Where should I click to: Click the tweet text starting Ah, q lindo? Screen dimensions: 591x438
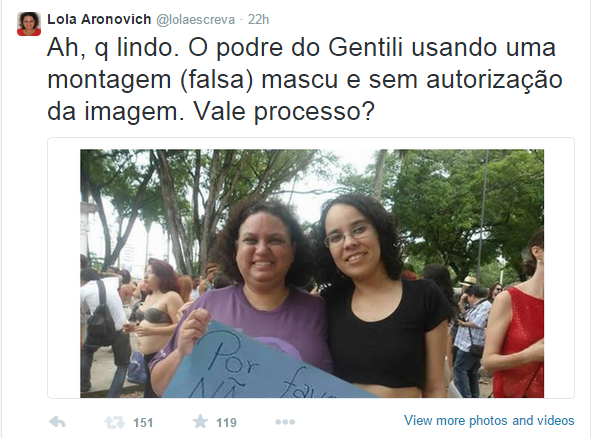coord(305,80)
